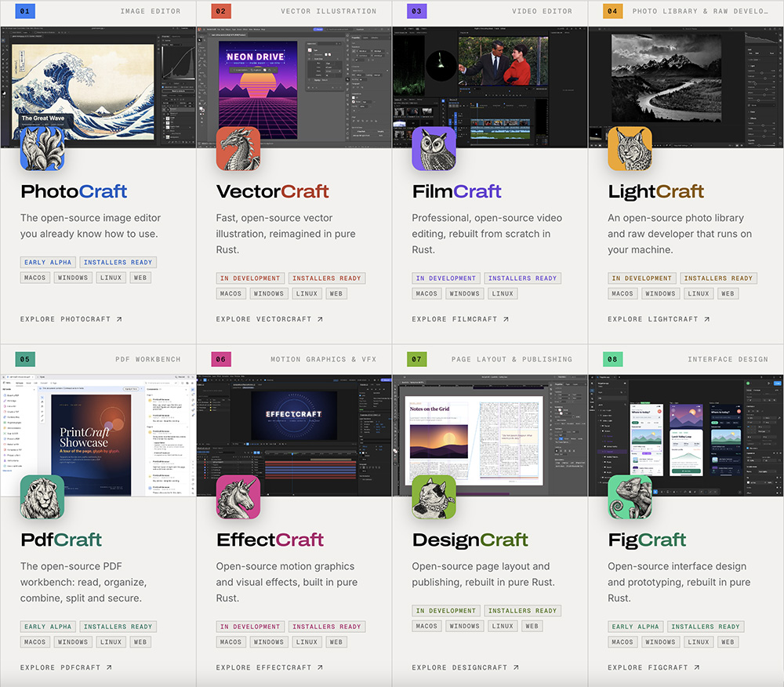Click the EffectCraft unicorn app icon
The height and width of the screenshot is (687, 784).
coord(238,497)
